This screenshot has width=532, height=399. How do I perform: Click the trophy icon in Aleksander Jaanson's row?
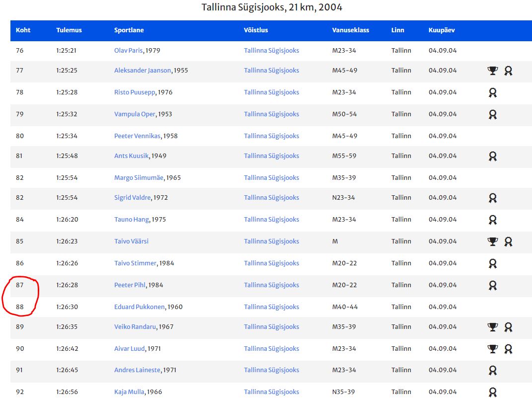pyautogui.click(x=493, y=71)
